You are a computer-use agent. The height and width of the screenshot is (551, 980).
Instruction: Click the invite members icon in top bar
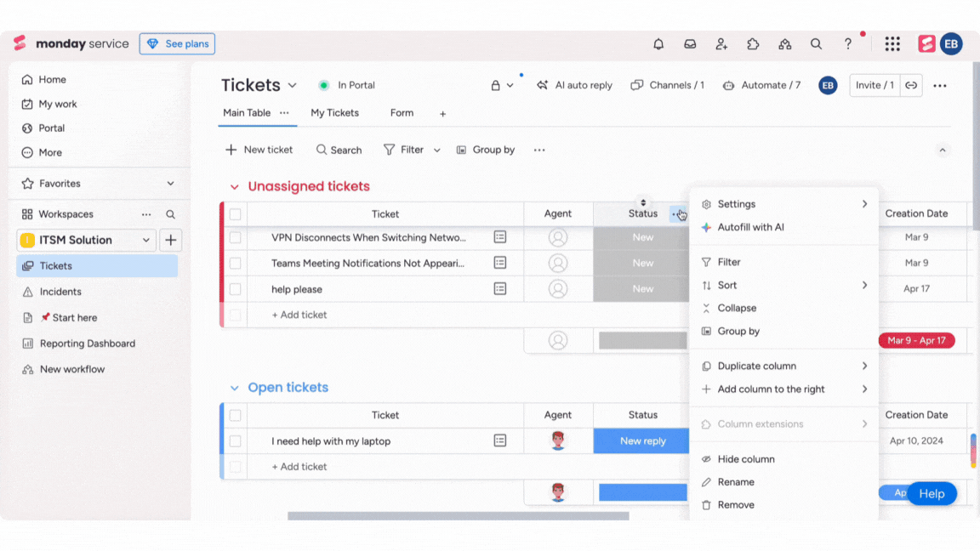(721, 43)
